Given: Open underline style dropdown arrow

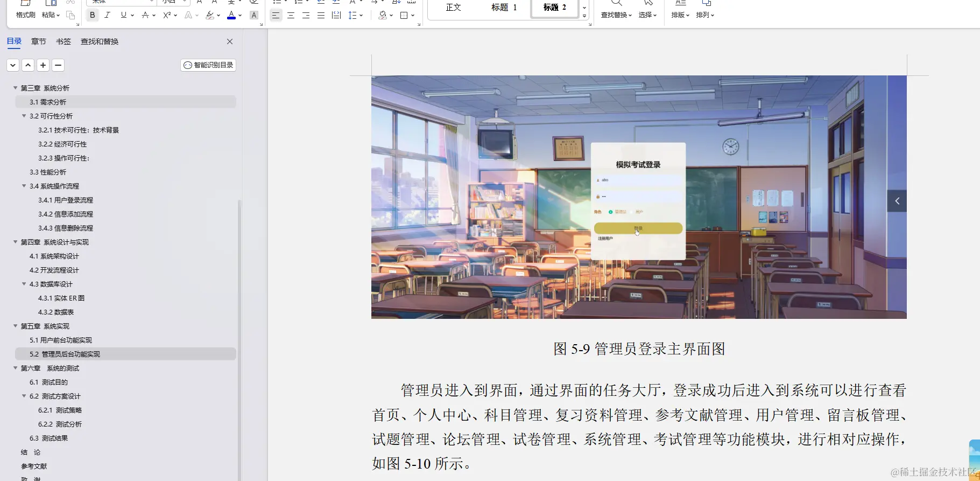Looking at the screenshot, I should (x=132, y=15).
